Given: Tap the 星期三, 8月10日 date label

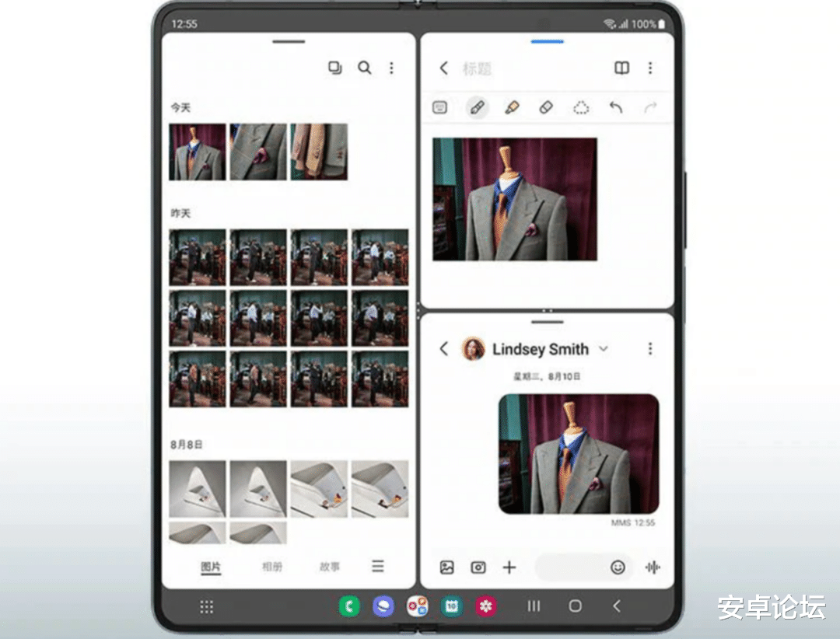Looking at the screenshot, I should tap(547, 376).
